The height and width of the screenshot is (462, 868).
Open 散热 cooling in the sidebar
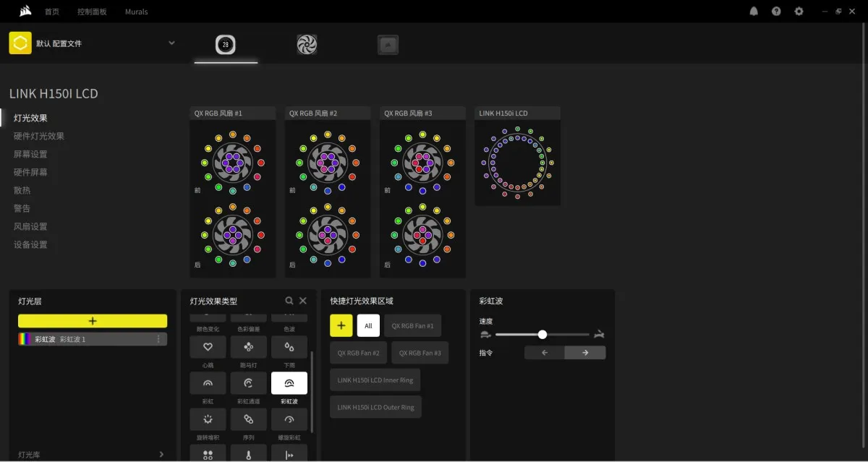click(22, 190)
